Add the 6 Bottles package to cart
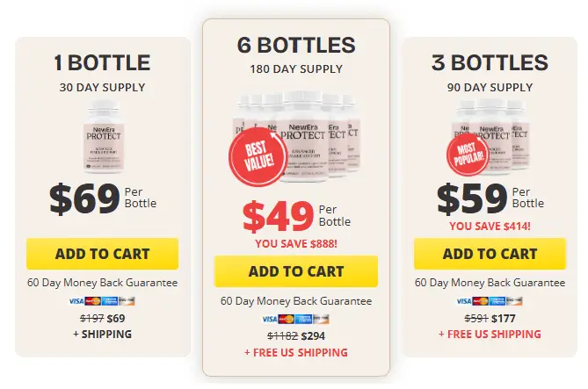 click(x=295, y=271)
